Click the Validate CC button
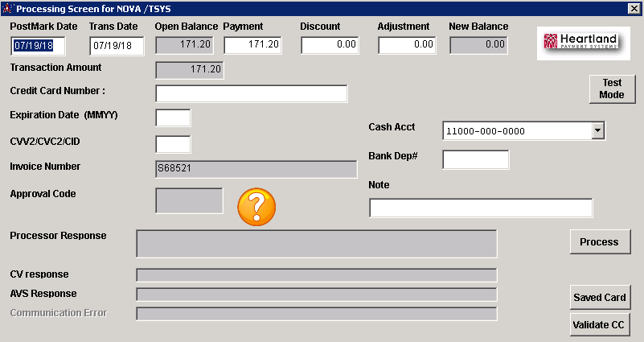This screenshot has width=644, height=342. pyautogui.click(x=599, y=325)
